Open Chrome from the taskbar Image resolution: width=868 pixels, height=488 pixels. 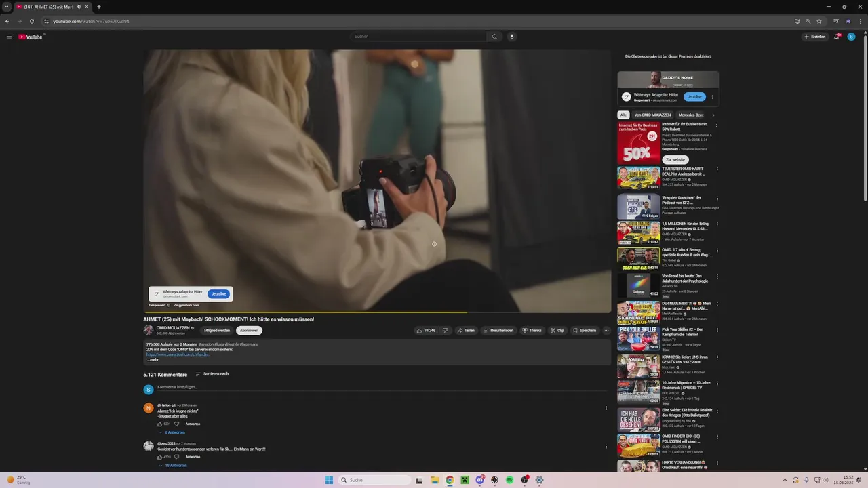[x=450, y=480]
